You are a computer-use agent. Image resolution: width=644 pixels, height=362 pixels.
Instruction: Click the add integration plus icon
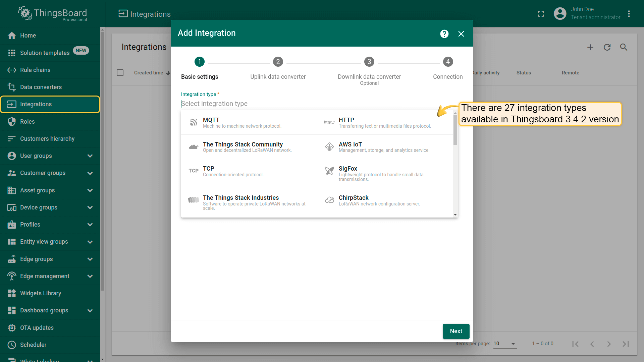point(590,47)
